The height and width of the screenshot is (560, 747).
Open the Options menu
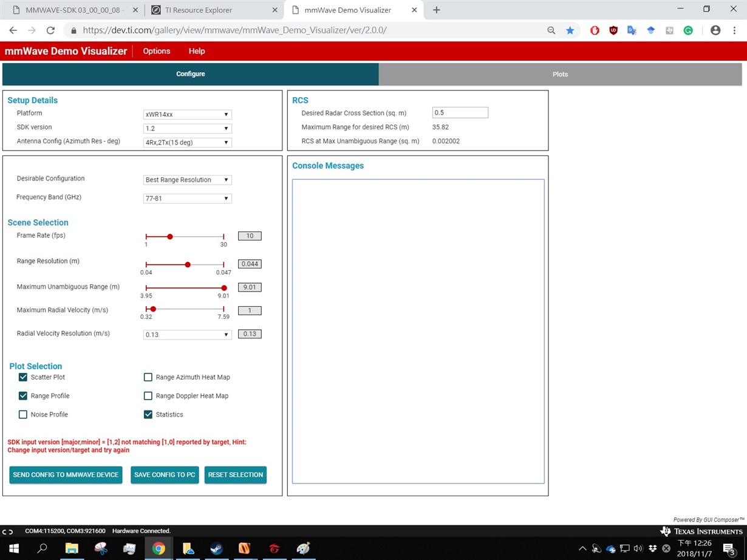[x=157, y=51]
